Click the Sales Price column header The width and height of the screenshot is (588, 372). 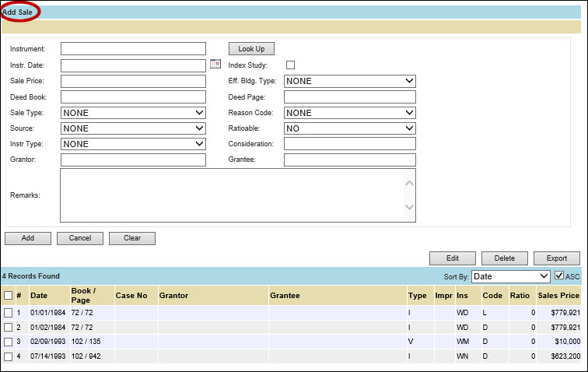(x=558, y=296)
